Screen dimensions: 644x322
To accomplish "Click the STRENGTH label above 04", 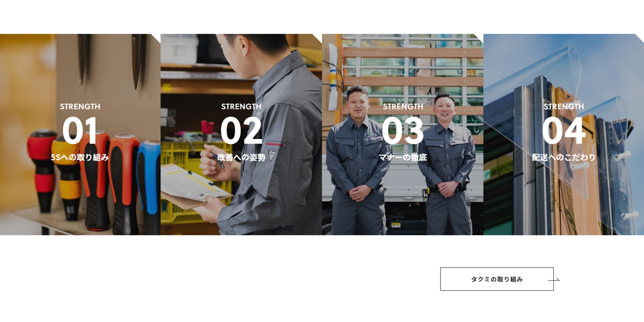I will point(563,107).
